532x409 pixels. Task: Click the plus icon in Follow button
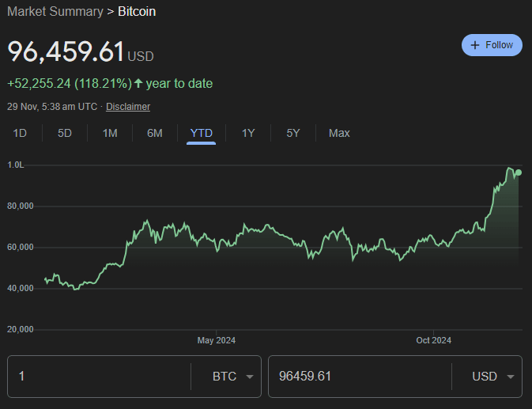(x=475, y=45)
